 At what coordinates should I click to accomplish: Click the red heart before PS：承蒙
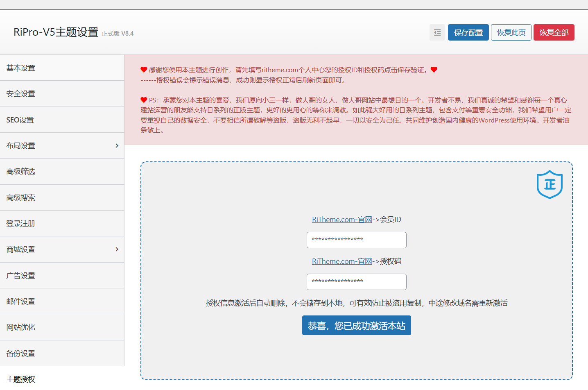coord(144,100)
